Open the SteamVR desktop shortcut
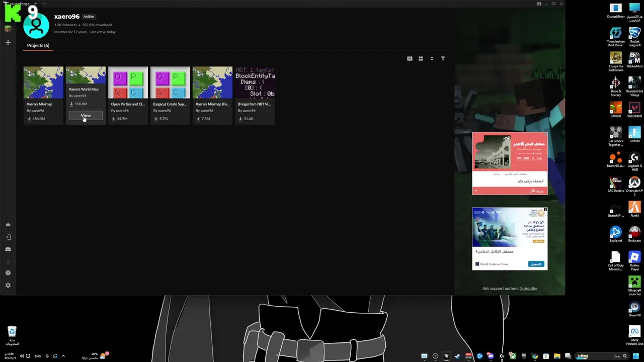The image size is (644, 362). [634, 309]
